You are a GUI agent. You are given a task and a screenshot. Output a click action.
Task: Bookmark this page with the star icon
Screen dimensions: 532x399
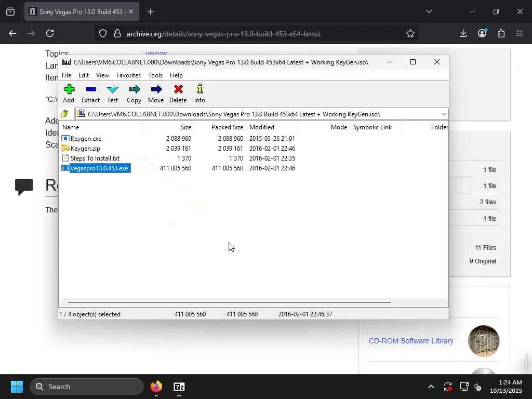click(x=410, y=33)
